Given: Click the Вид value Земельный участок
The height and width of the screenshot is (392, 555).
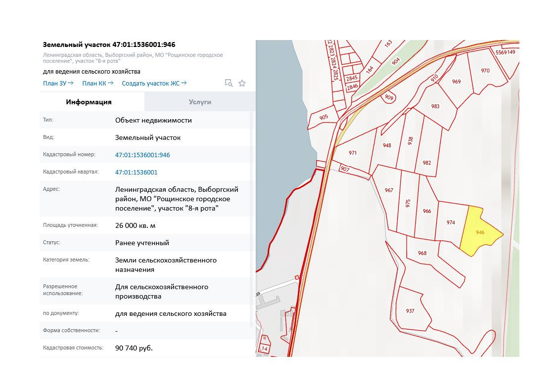Looking at the screenshot, I should 147,137.
